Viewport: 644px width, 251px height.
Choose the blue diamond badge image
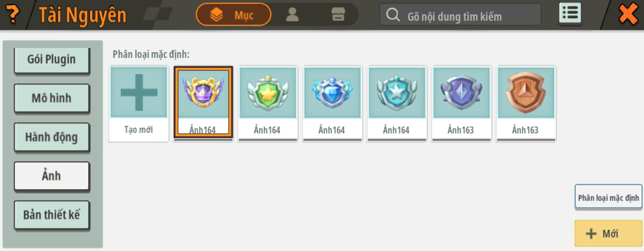click(x=332, y=103)
